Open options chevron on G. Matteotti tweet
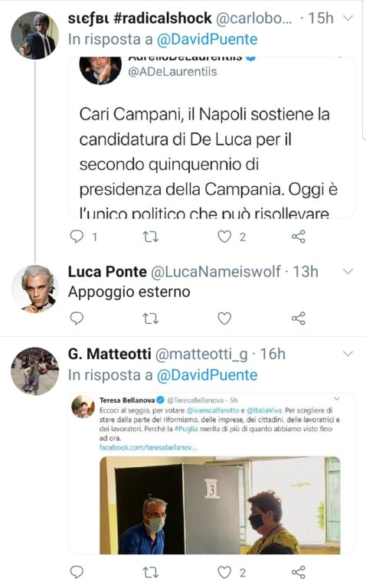The image size is (366, 588). tap(348, 354)
